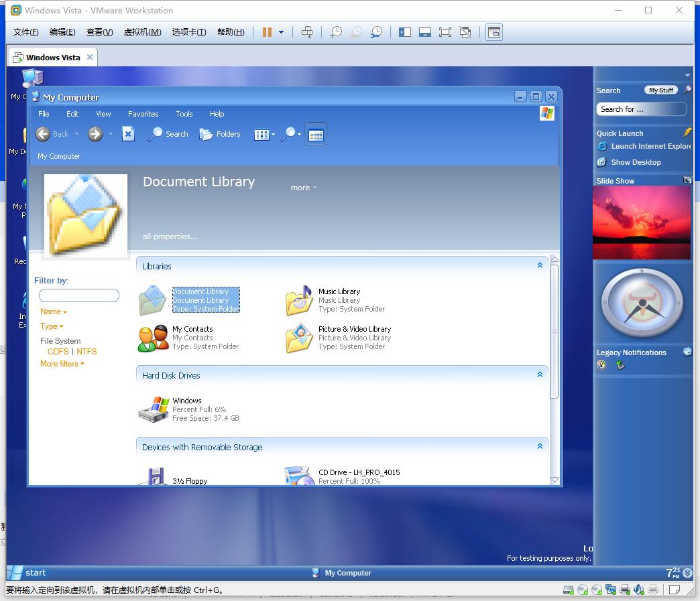Select the Windows hard disk drive icon
The width and height of the screenshot is (700, 601).
tap(153, 409)
